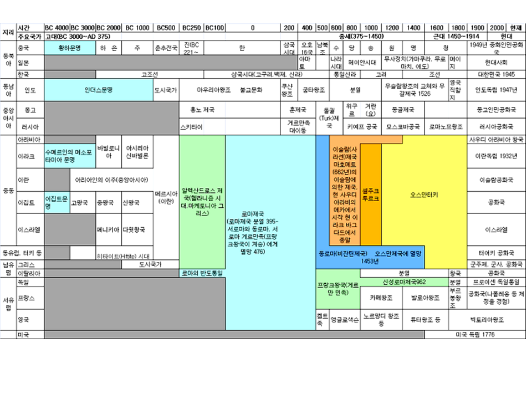Click the '발로아왕조' cell

(426, 298)
